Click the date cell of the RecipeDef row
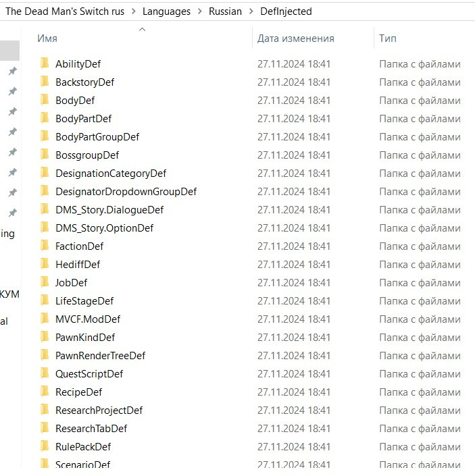 point(294,392)
